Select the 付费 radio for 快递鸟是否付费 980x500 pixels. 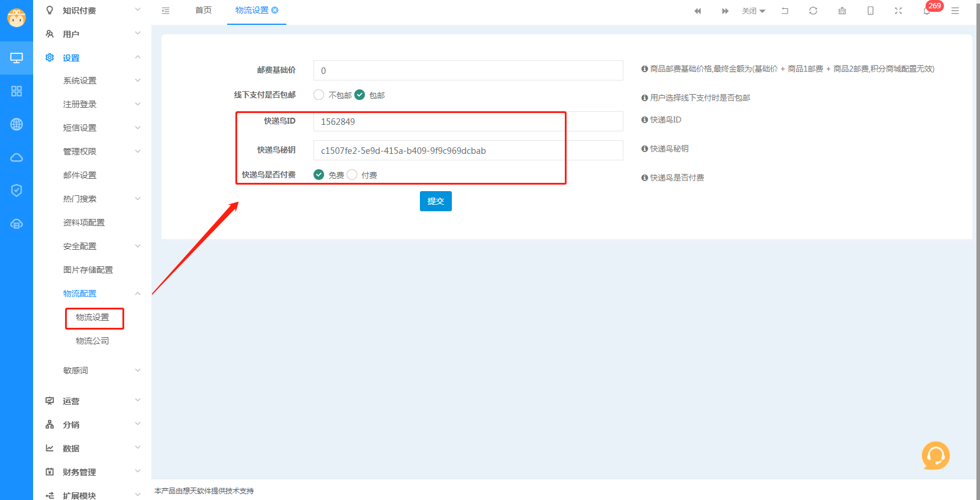[352, 175]
